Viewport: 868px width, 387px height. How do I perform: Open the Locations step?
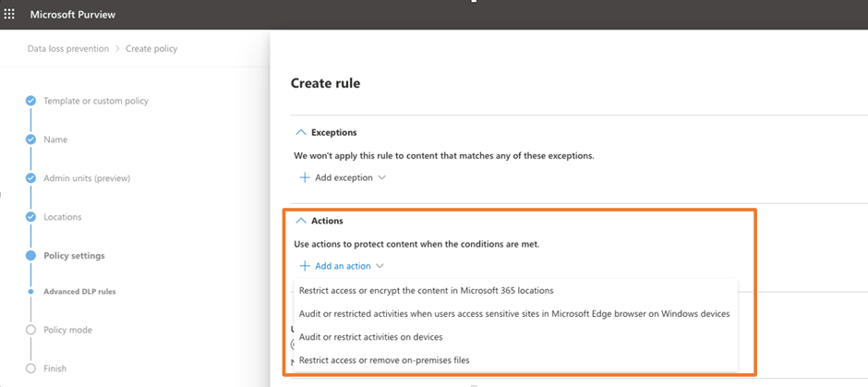(x=63, y=217)
